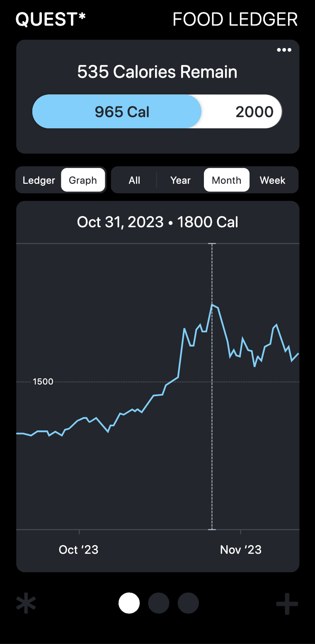Image resolution: width=315 pixels, height=644 pixels.
Task: Tap the FOOD LEDGER header
Action: pos(235,19)
